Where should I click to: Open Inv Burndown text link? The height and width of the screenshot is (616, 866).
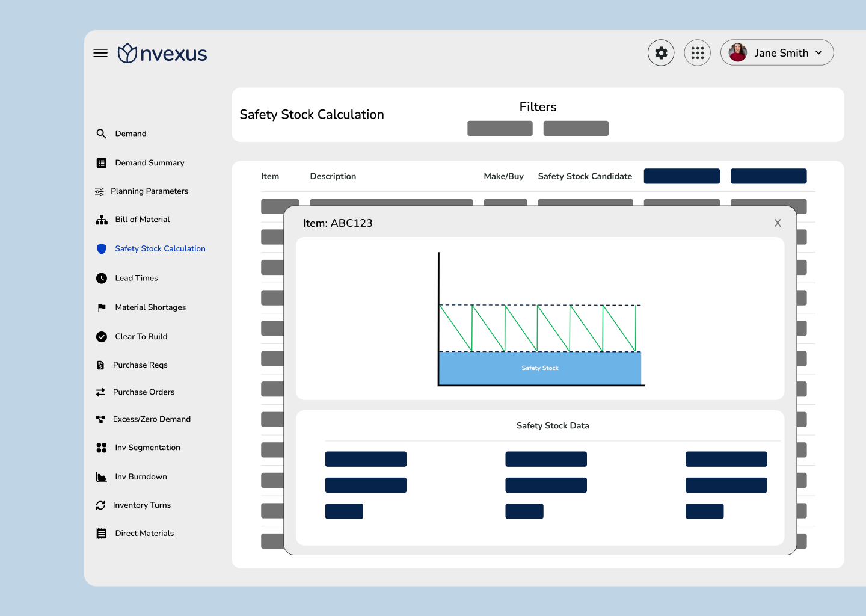pyautogui.click(x=141, y=477)
